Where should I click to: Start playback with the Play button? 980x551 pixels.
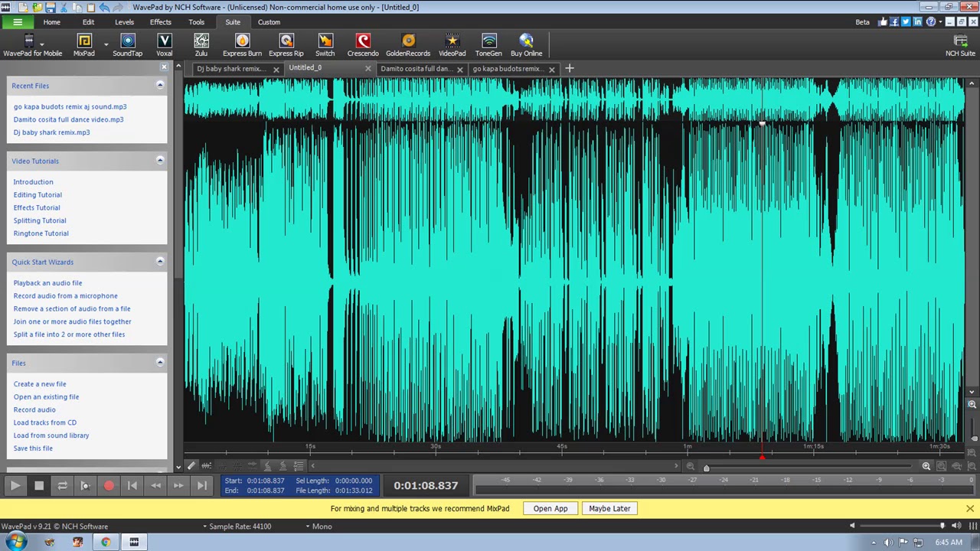tap(15, 485)
